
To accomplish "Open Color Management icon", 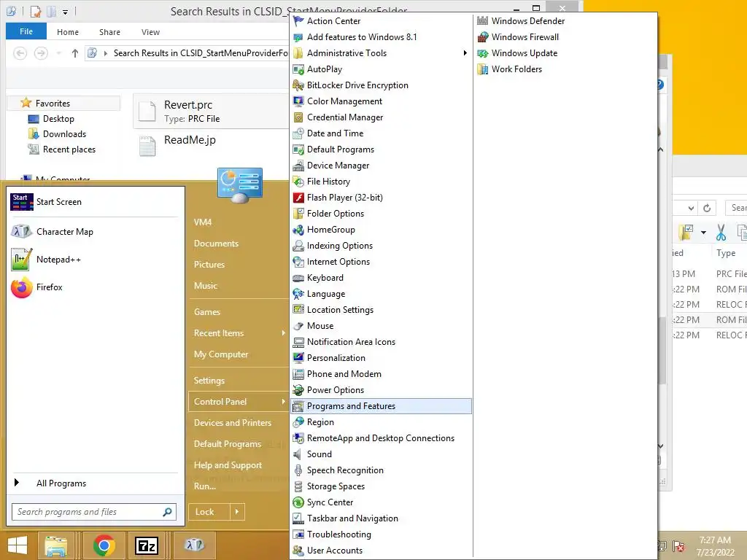I will [x=298, y=101].
